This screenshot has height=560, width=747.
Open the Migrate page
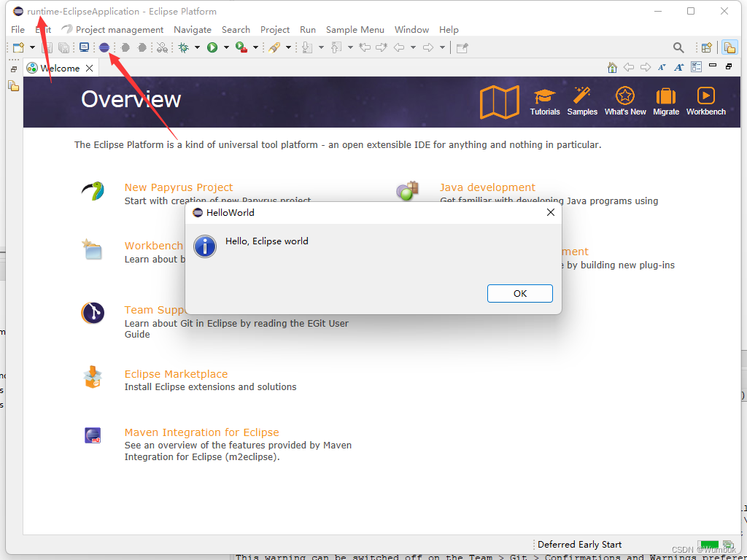coord(666,101)
